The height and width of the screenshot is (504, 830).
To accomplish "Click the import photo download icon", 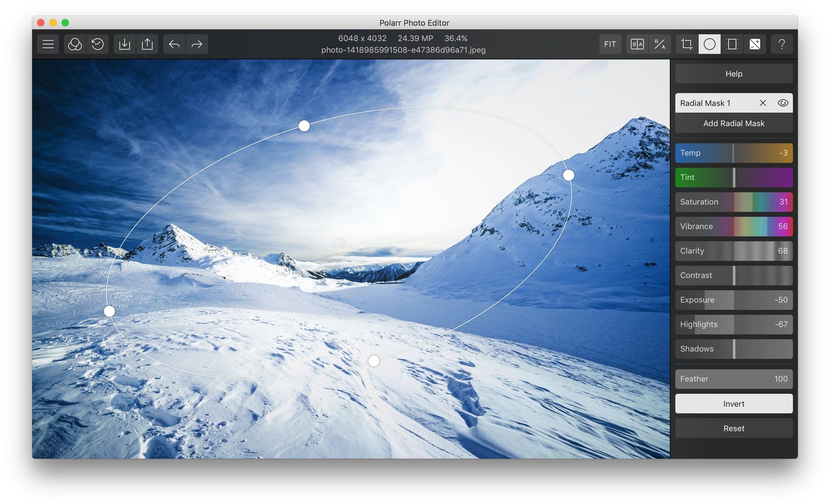I will (x=125, y=44).
